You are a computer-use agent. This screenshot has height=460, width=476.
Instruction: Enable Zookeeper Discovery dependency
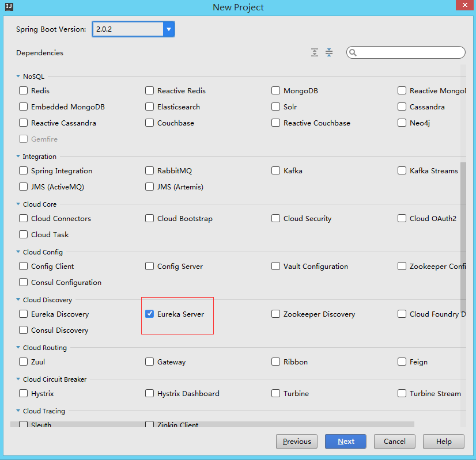(275, 314)
